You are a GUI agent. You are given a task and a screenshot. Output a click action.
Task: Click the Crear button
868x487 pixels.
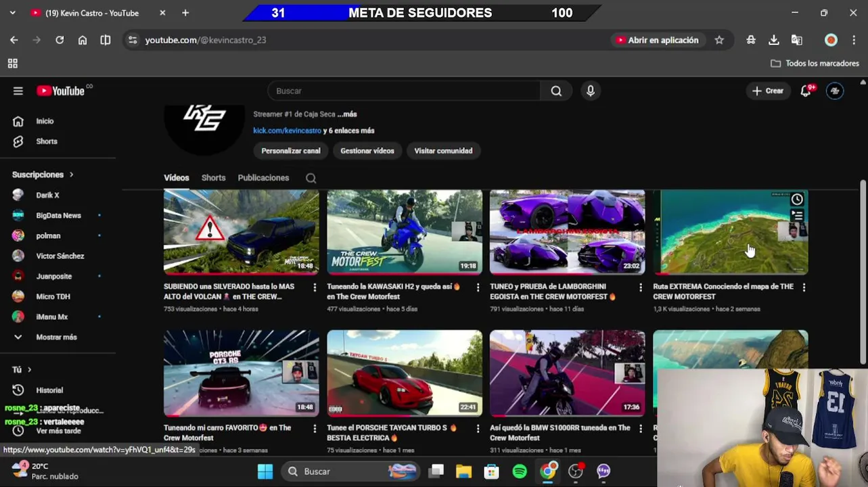tap(768, 91)
